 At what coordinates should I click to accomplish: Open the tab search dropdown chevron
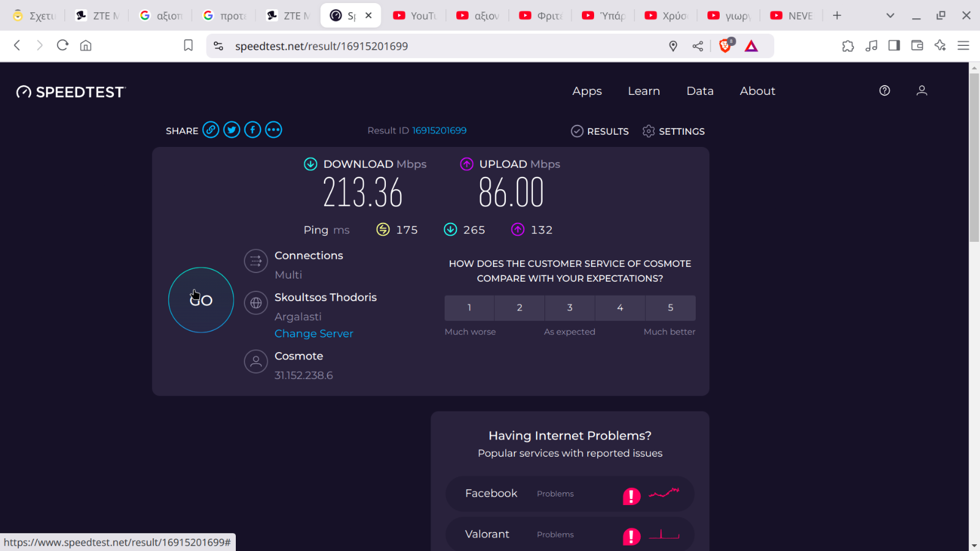[890, 15]
